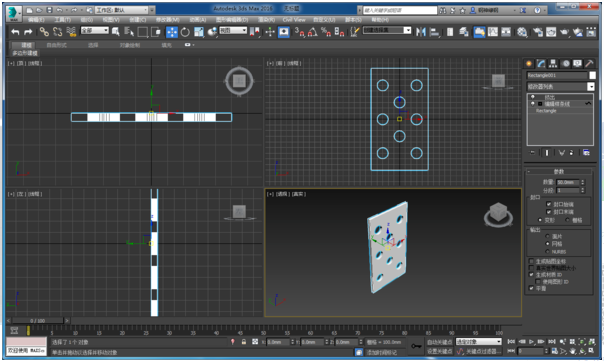Click the object color swatch beside Rectangle001

[x=592, y=76]
